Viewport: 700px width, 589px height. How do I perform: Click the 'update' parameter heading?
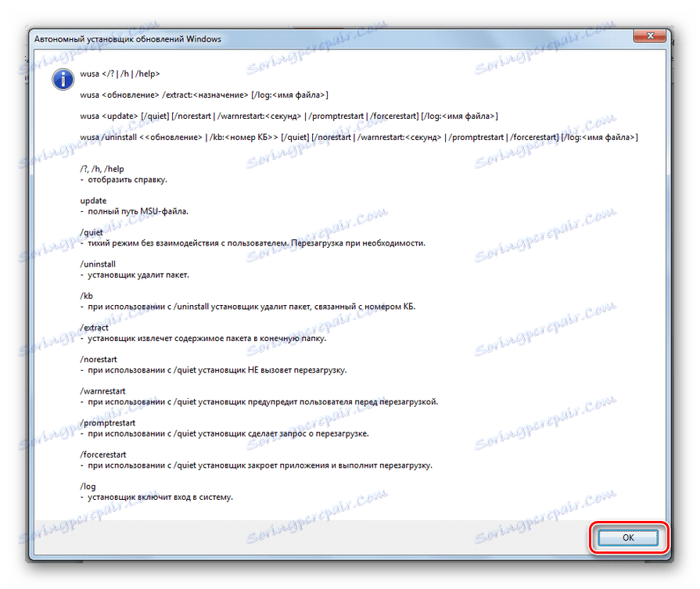pyautogui.click(x=93, y=200)
